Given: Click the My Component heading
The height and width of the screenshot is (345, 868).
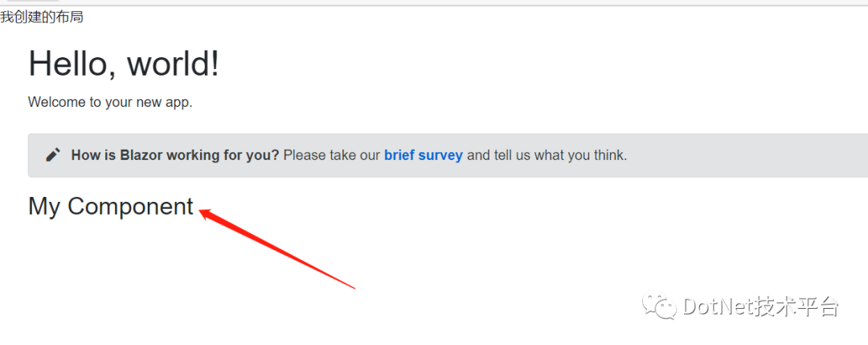Looking at the screenshot, I should [x=111, y=207].
